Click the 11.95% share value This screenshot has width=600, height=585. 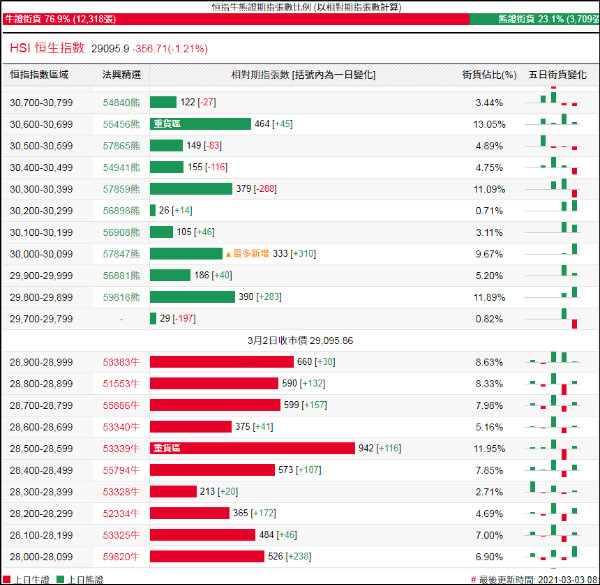[x=489, y=448]
